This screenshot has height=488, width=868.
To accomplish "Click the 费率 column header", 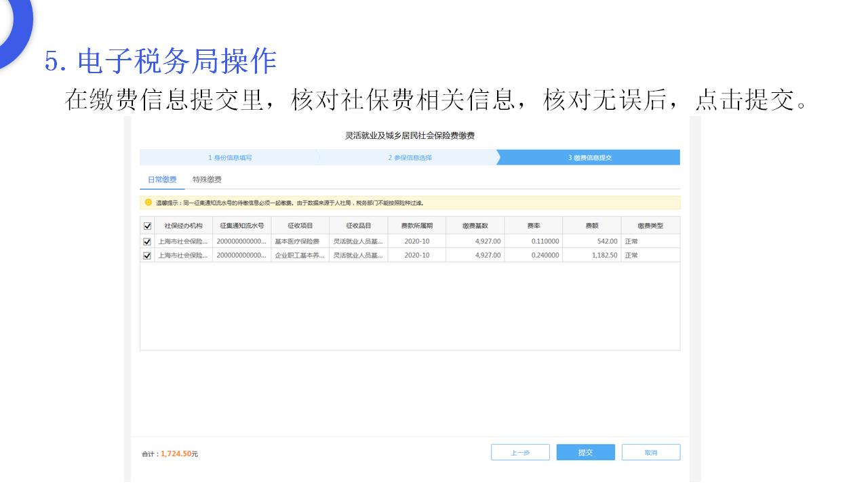I will point(533,226).
